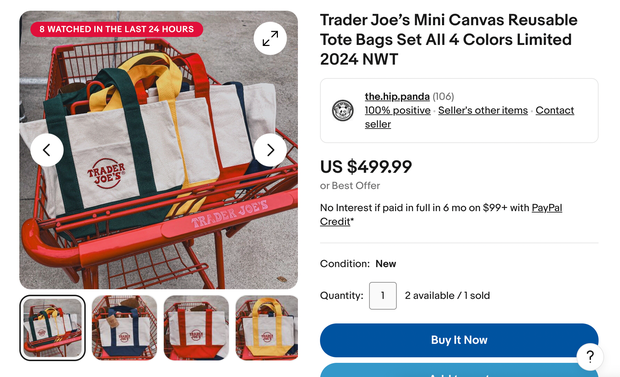Select the first thumbnail with all bags
The width and height of the screenshot is (620, 377).
tap(53, 328)
